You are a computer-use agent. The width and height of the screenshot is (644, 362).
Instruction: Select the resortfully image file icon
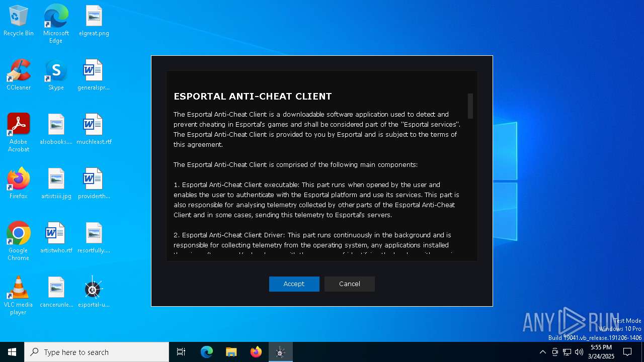click(x=94, y=238)
